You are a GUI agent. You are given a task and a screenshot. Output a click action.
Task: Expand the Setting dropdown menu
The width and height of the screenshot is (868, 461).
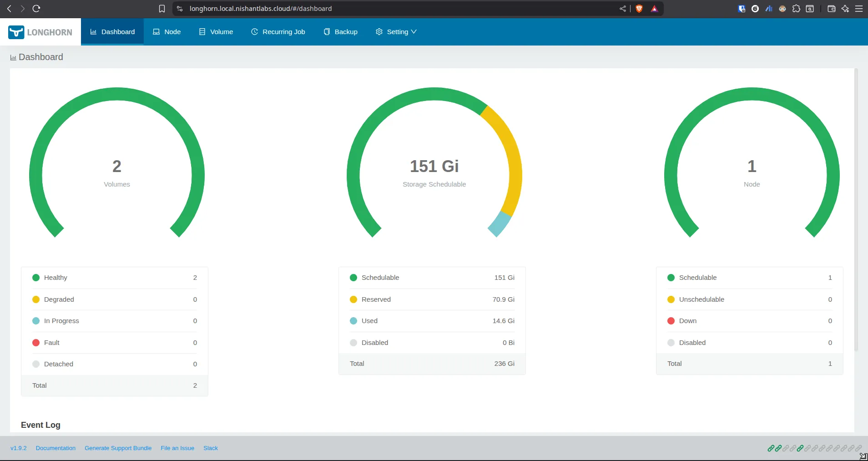tap(396, 32)
